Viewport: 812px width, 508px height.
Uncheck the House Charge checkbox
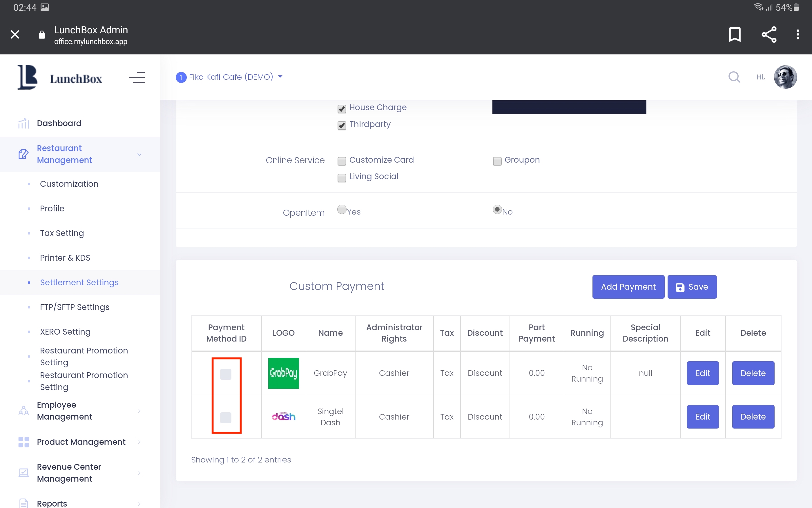coord(342,108)
